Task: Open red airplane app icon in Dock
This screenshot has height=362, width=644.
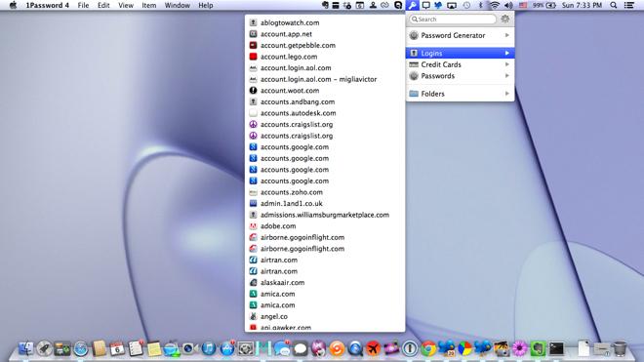Action: 374,349
